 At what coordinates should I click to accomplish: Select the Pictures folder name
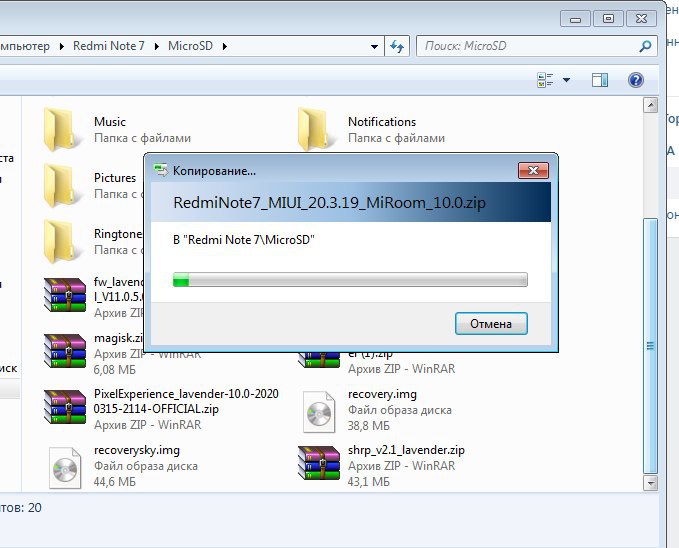(x=115, y=178)
